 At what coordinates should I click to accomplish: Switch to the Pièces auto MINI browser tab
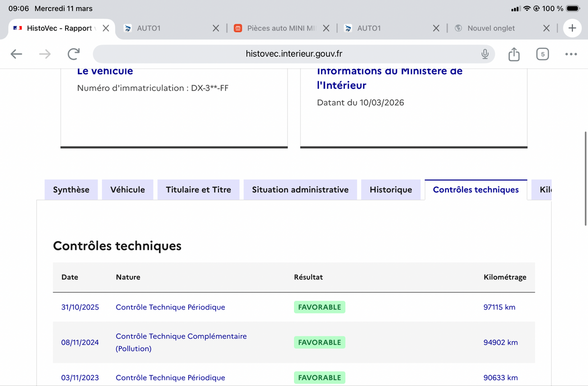pyautogui.click(x=281, y=28)
